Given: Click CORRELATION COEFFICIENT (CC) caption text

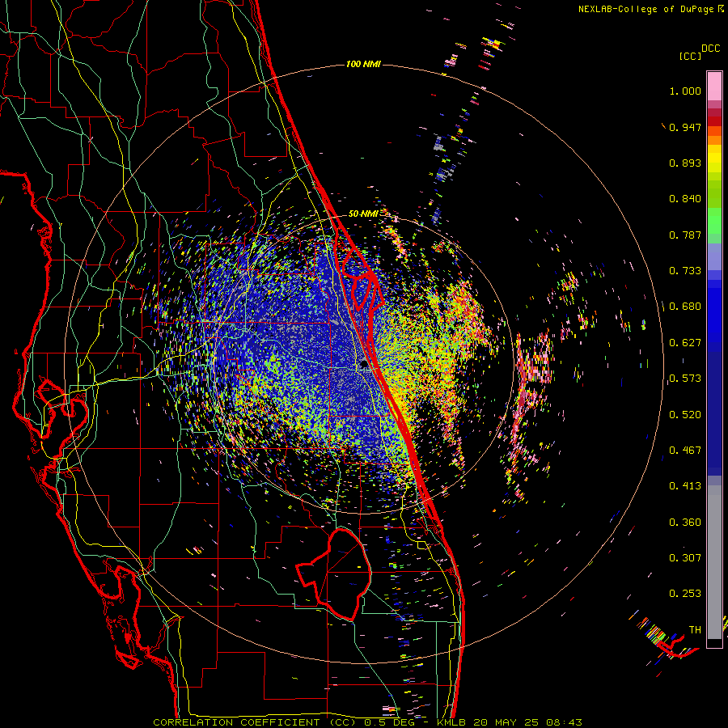Looking at the screenshot, I should [254, 722].
